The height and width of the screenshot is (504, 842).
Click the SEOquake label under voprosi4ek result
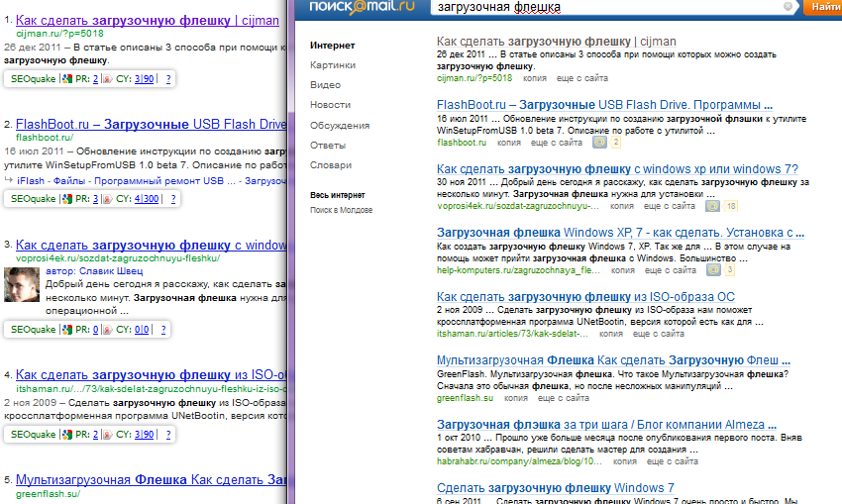pyautogui.click(x=34, y=330)
